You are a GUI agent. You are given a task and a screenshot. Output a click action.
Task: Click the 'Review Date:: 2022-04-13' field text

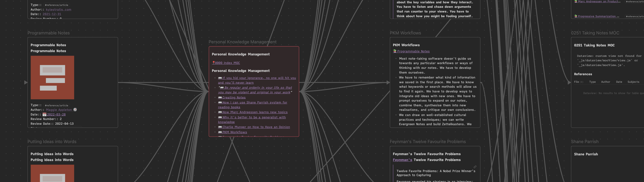point(52,124)
